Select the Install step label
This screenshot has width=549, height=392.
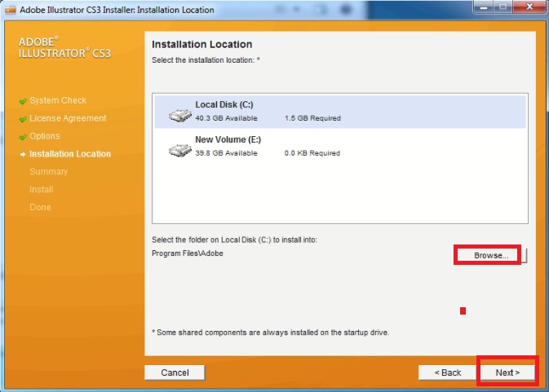pos(42,190)
